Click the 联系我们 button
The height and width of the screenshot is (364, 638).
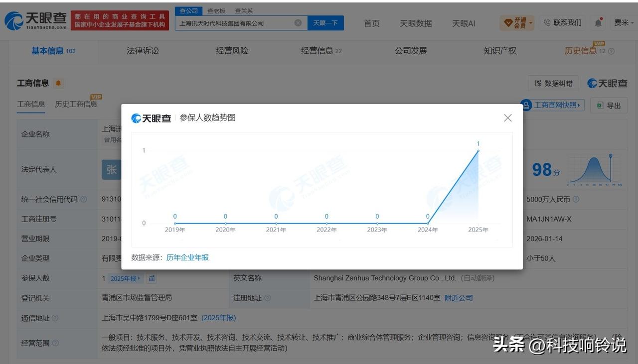click(562, 23)
